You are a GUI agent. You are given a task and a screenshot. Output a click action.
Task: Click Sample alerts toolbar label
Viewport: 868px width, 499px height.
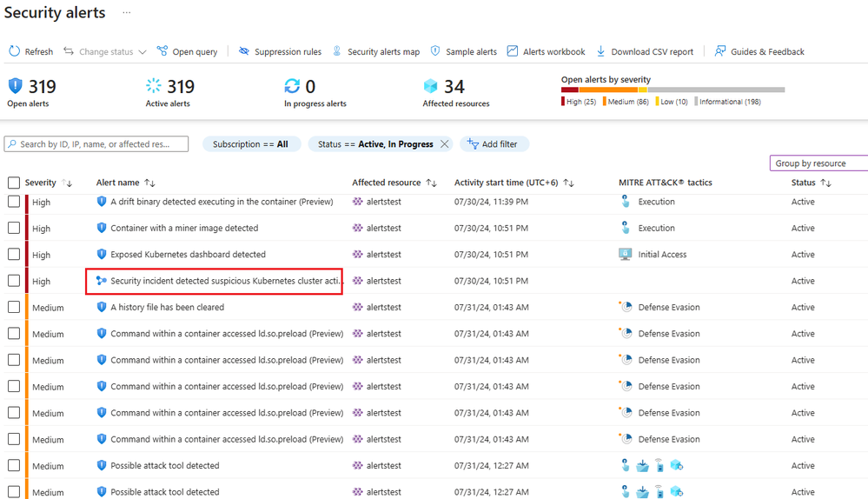(x=472, y=51)
